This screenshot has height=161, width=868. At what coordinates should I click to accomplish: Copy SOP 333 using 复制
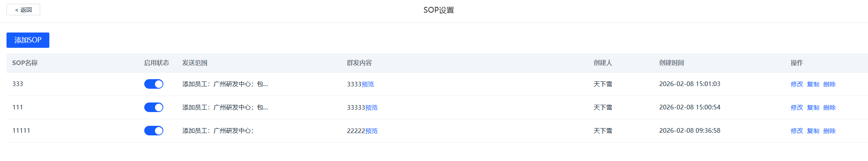813,85
